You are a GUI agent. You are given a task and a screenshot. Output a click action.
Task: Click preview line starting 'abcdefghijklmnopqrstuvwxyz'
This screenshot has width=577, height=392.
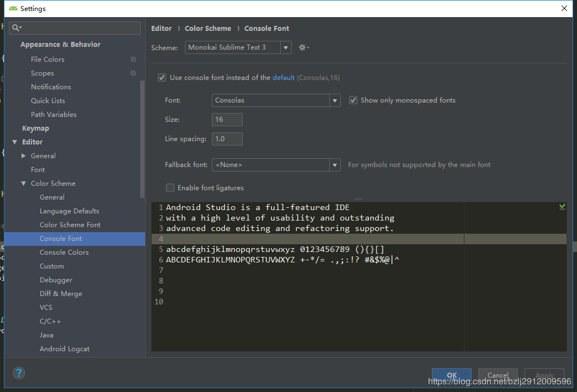(275, 249)
